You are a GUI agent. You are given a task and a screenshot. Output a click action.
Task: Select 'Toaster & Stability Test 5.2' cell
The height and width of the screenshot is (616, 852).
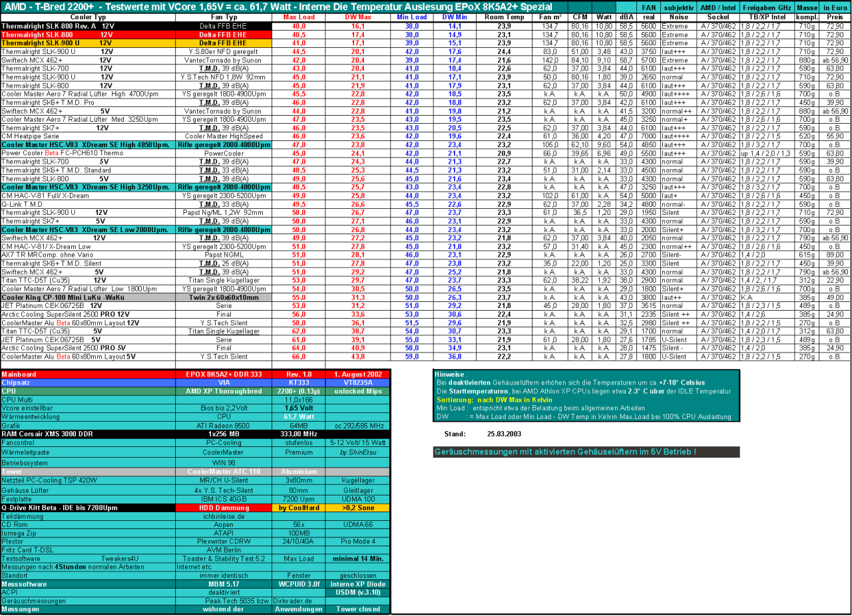click(x=224, y=558)
